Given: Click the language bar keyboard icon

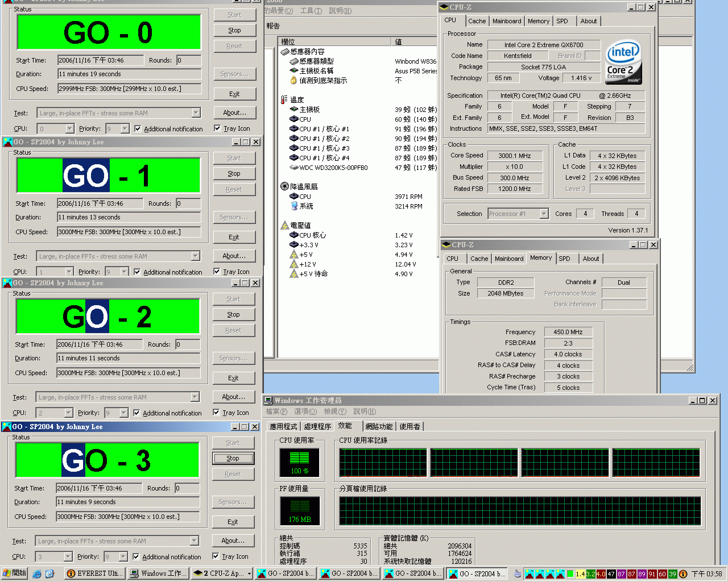Looking at the screenshot, I should coord(517,574).
